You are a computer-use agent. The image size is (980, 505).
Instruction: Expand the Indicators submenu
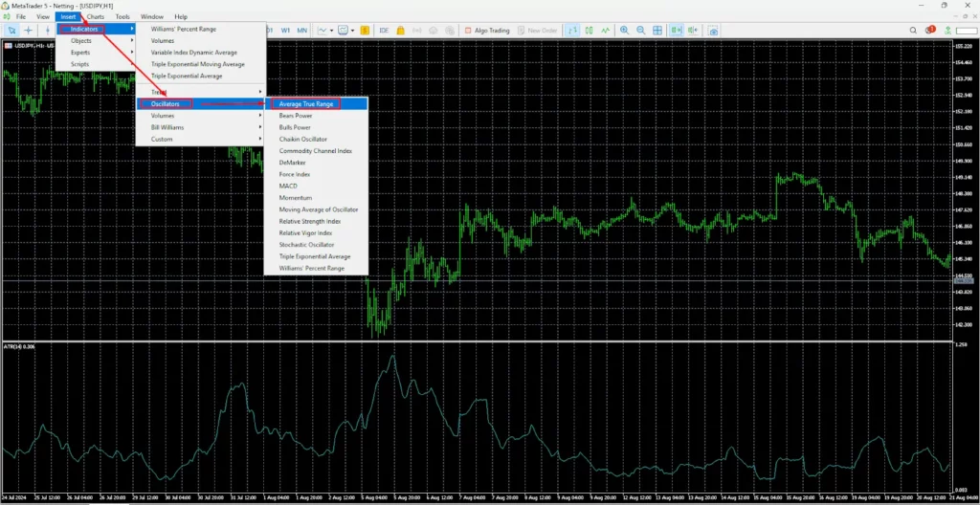click(97, 29)
